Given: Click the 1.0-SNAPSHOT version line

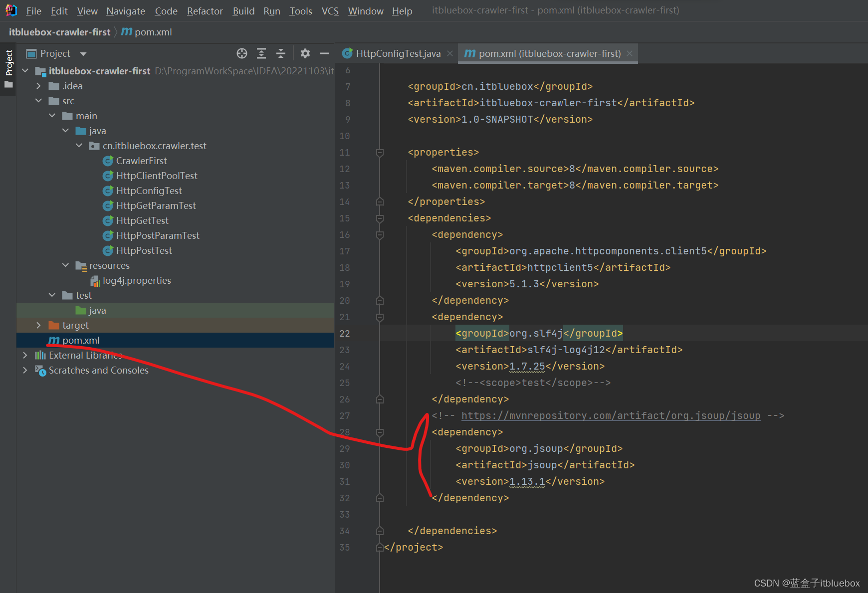Looking at the screenshot, I should pyautogui.click(x=500, y=119).
